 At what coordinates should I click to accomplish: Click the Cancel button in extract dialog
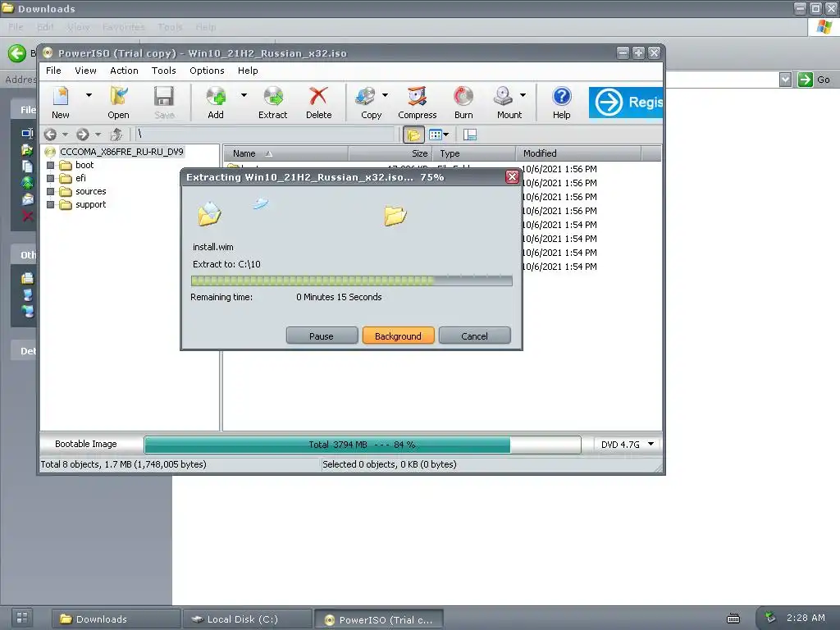coord(475,336)
